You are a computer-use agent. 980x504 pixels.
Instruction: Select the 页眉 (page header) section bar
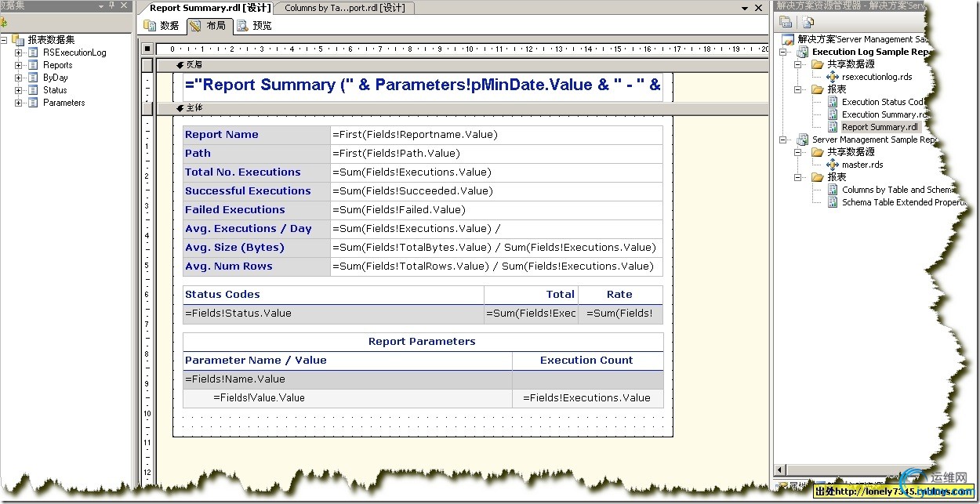pos(461,65)
